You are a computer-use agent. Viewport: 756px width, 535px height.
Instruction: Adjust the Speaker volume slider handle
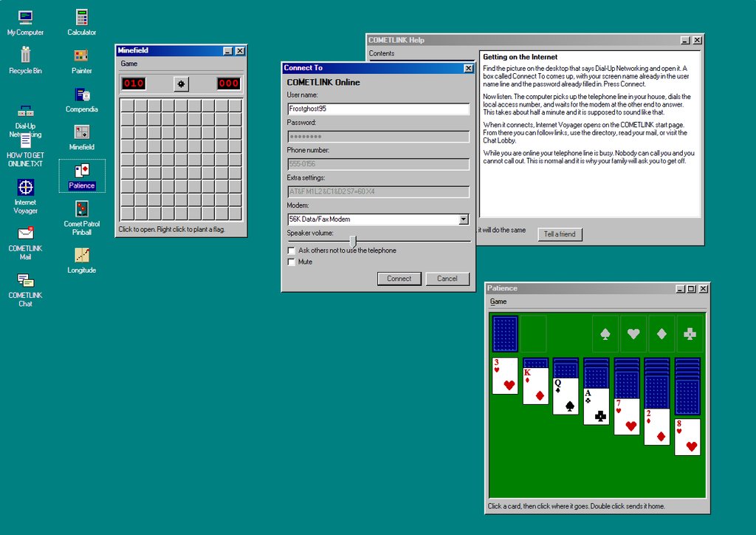click(x=353, y=241)
